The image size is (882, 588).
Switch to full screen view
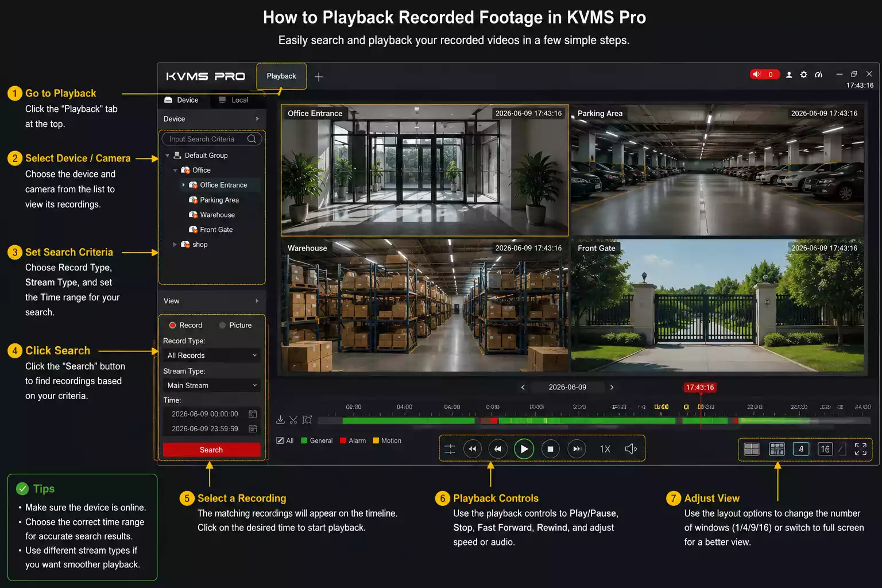860,449
